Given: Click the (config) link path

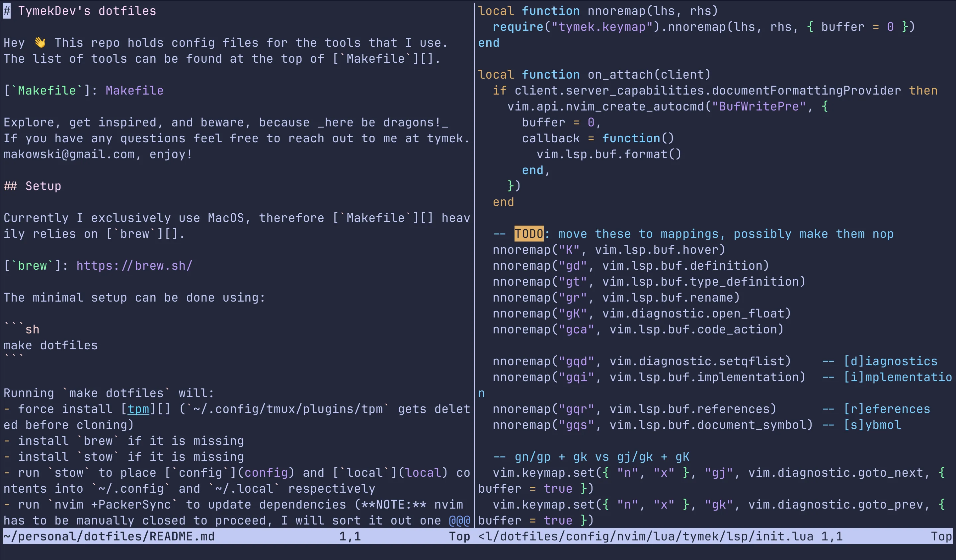Looking at the screenshot, I should (x=266, y=472).
